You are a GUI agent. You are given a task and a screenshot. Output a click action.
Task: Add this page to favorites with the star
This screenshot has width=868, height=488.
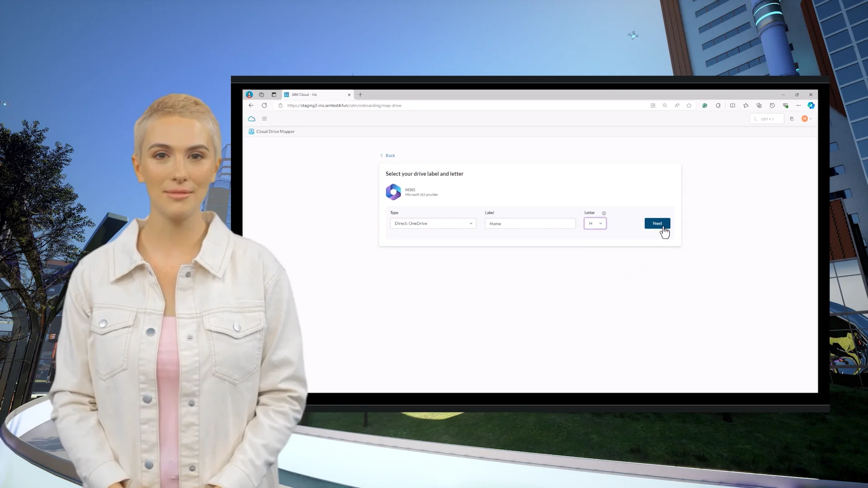coord(689,105)
